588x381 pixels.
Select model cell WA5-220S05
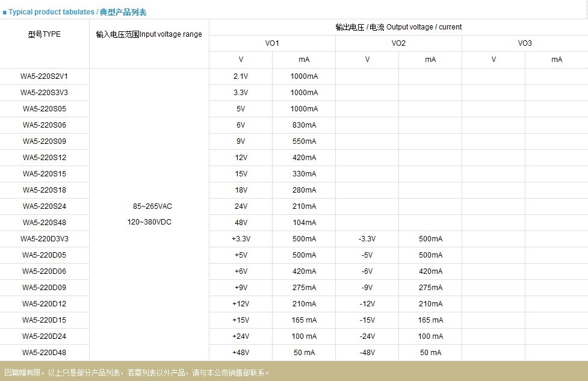45,109
